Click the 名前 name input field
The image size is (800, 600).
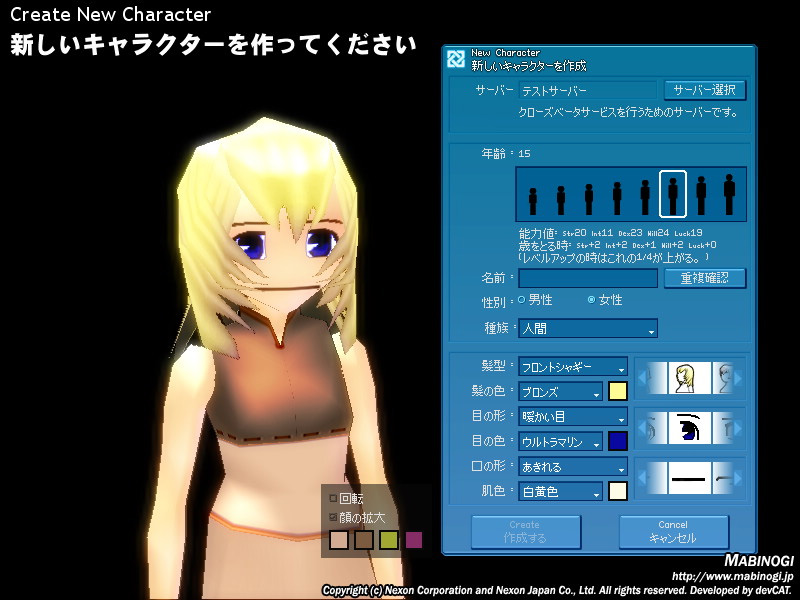[x=588, y=278]
